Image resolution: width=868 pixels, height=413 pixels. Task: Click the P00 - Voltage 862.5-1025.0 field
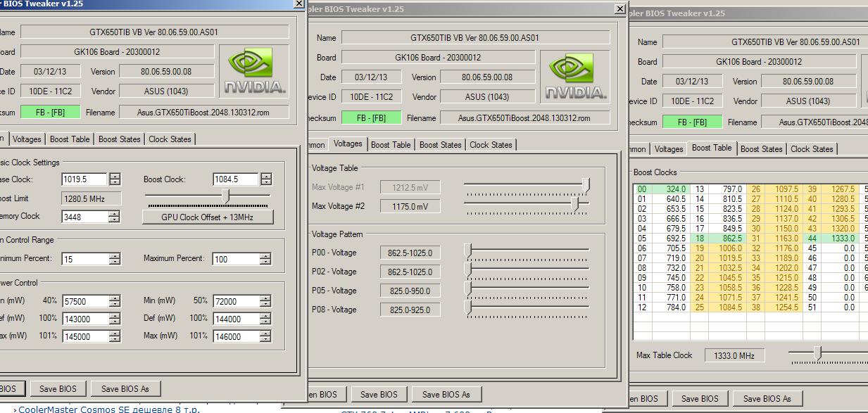click(410, 253)
